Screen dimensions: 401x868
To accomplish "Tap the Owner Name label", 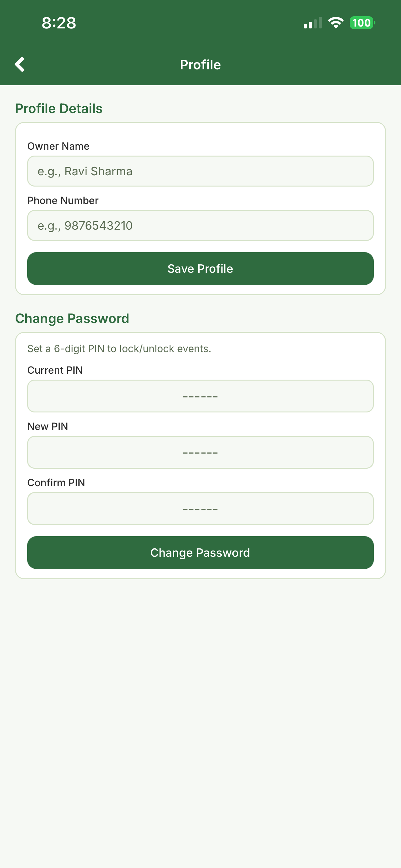I will pos(58,146).
